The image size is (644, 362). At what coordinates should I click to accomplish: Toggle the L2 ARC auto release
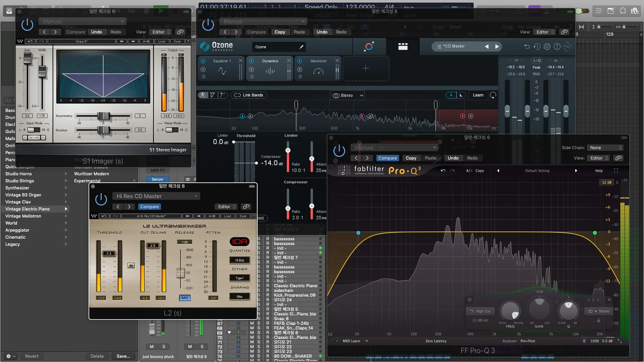(185, 298)
